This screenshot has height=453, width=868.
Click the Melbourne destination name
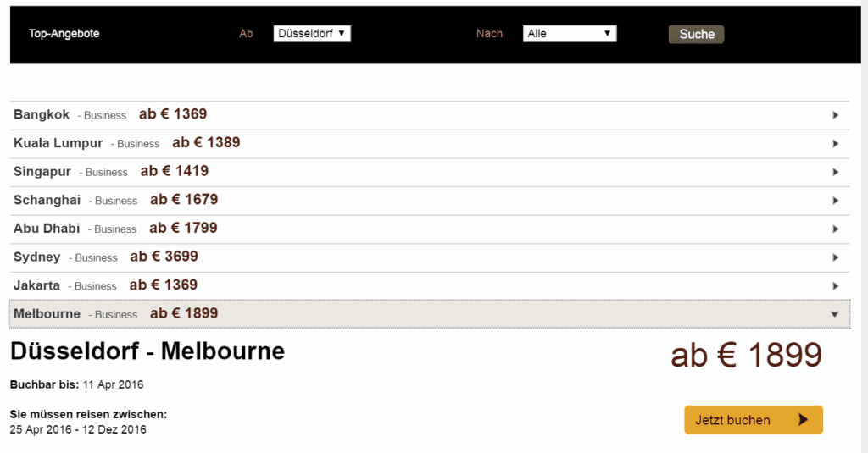(47, 313)
